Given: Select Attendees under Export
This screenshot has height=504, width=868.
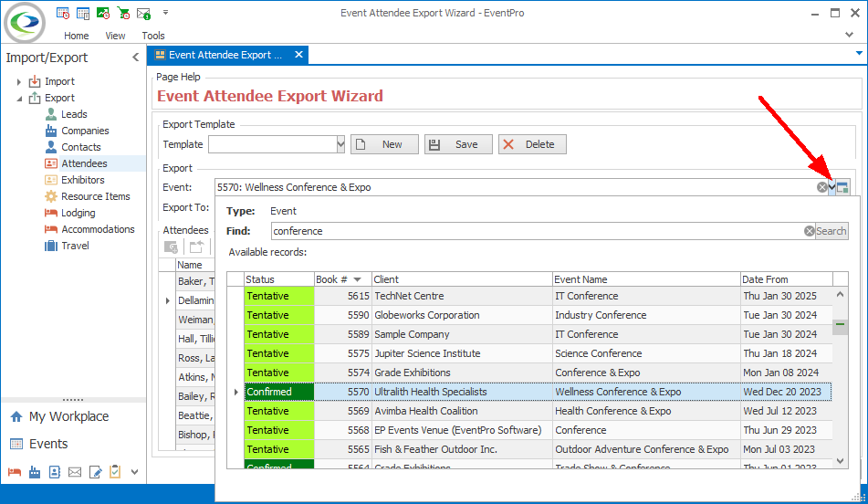Looking at the screenshot, I should tap(84, 163).
